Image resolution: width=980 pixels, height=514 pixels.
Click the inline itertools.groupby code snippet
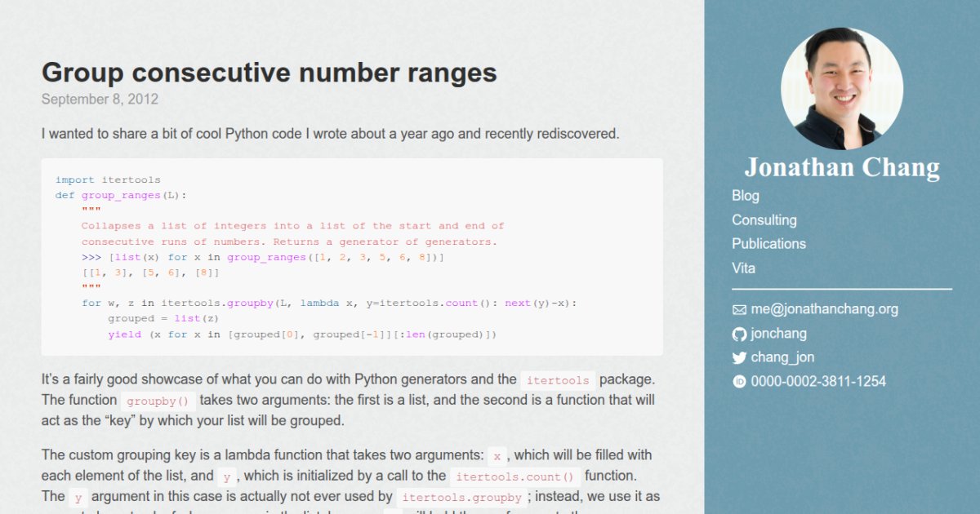click(461, 497)
